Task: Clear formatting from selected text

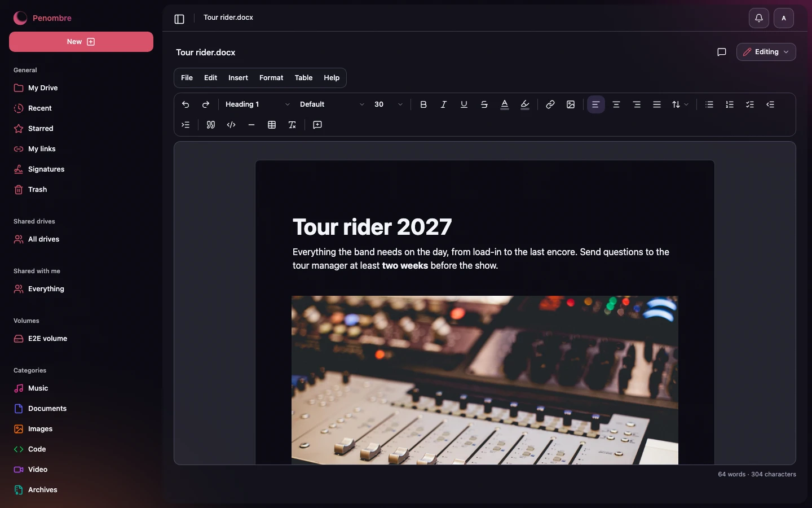Action: (292, 125)
